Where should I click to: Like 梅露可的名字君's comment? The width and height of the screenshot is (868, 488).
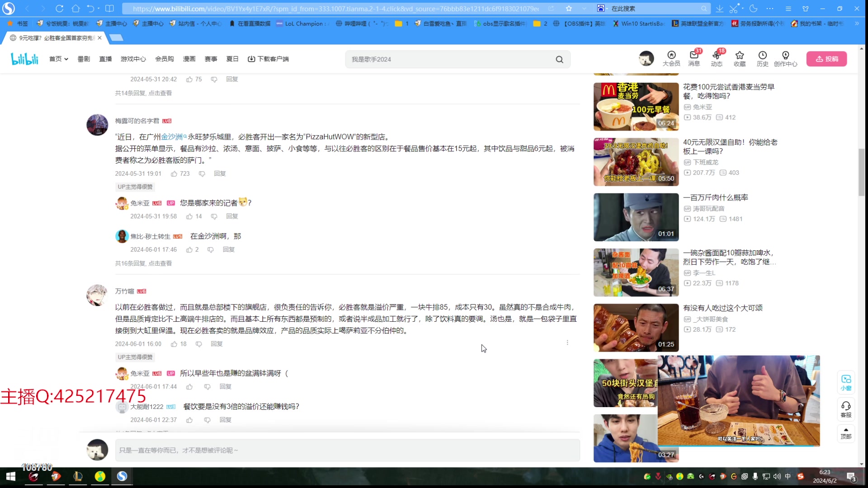click(x=175, y=174)
